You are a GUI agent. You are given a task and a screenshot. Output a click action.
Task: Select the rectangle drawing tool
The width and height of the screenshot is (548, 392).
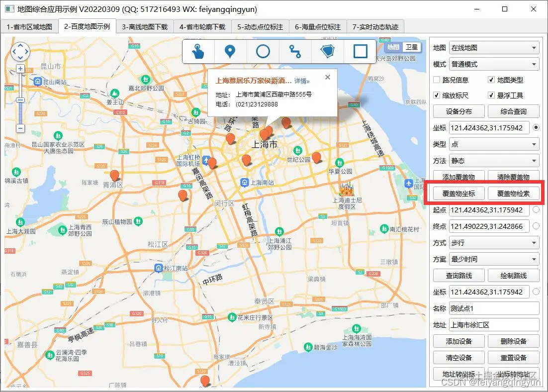(361, 51)
